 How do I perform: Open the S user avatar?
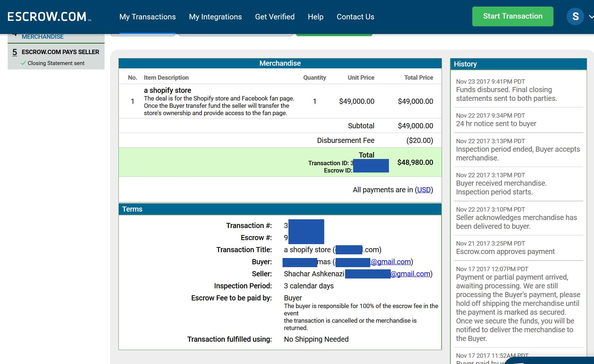[575, 16]
